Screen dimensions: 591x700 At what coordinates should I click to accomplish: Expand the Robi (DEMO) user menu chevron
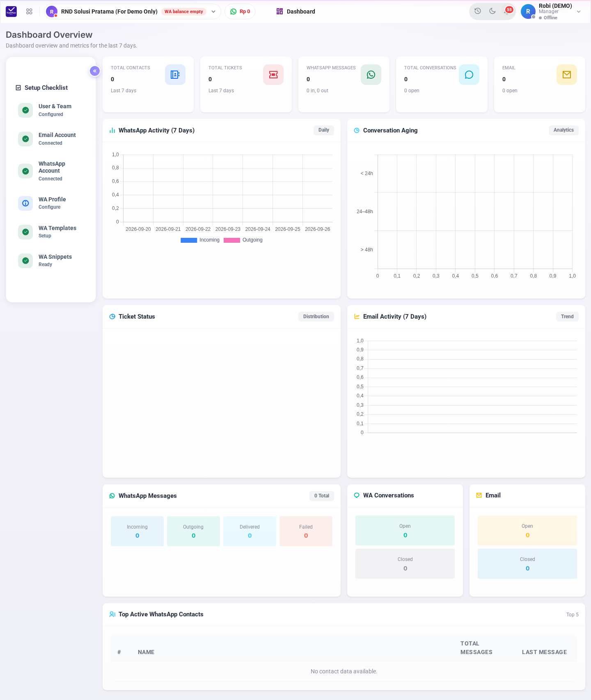tap(579, 11)
